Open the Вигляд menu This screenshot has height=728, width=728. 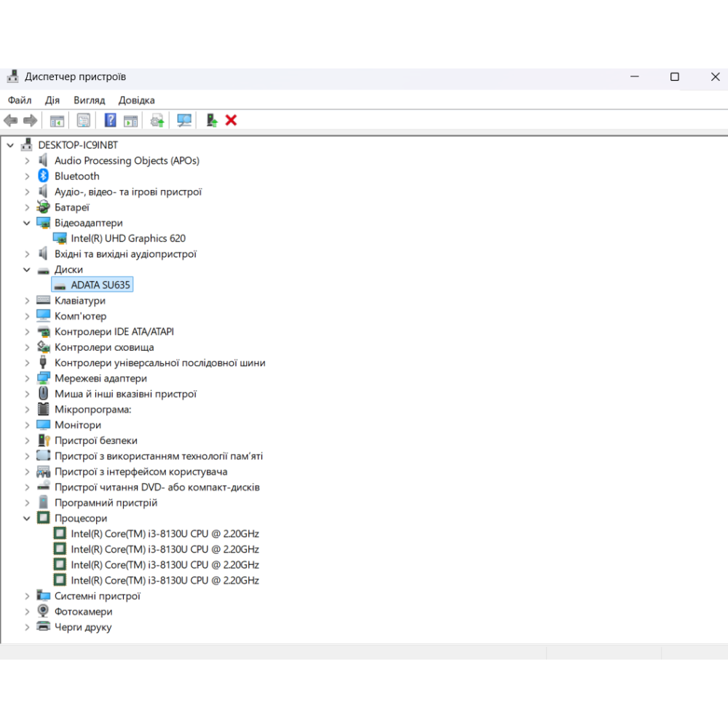coord(89,100)
